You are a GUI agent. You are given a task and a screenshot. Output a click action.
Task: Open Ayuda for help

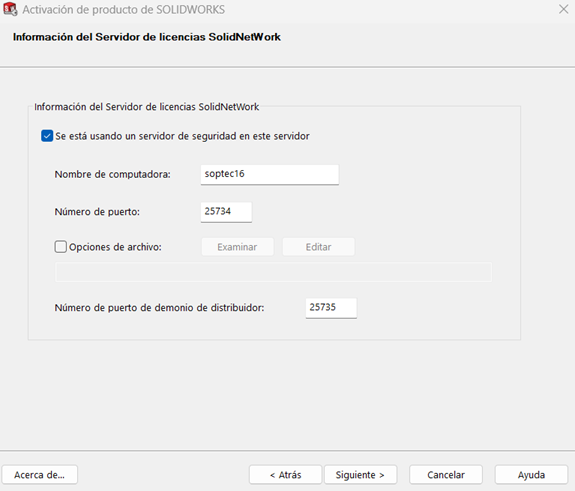pos(531,475)
